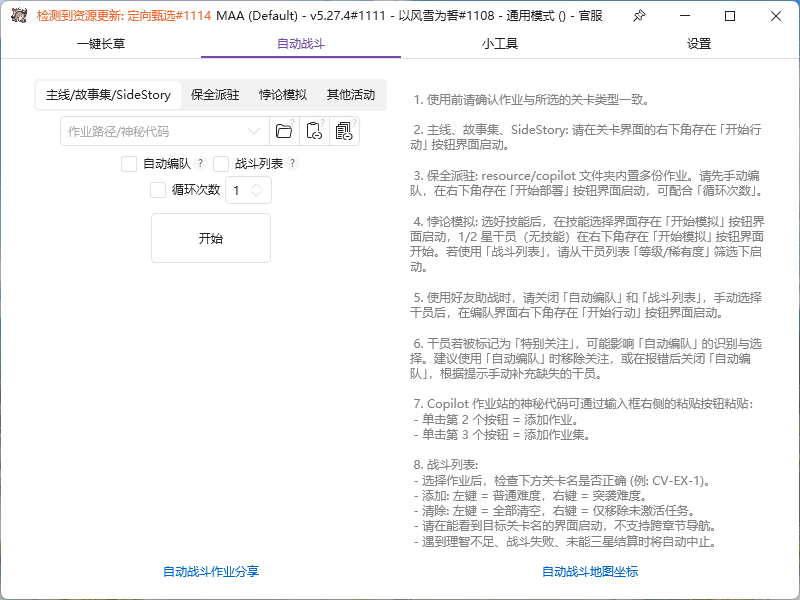Select the 其他活动 mode tab
The height and width of the screenshot is (600, 800).
tap(350, 95)
